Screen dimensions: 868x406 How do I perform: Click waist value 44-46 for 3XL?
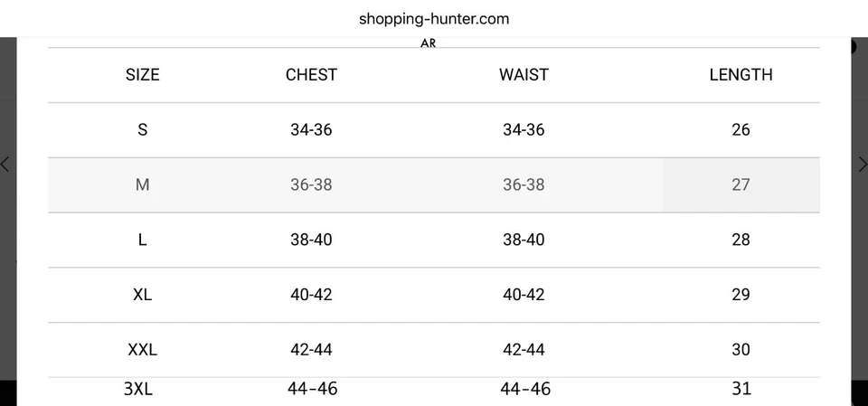coord(524,389)
